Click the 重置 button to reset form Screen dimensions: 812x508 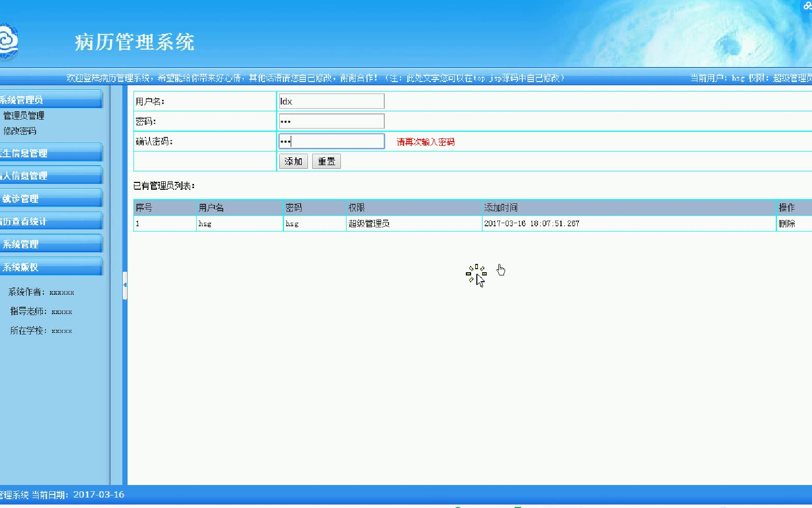pos(326,161)
